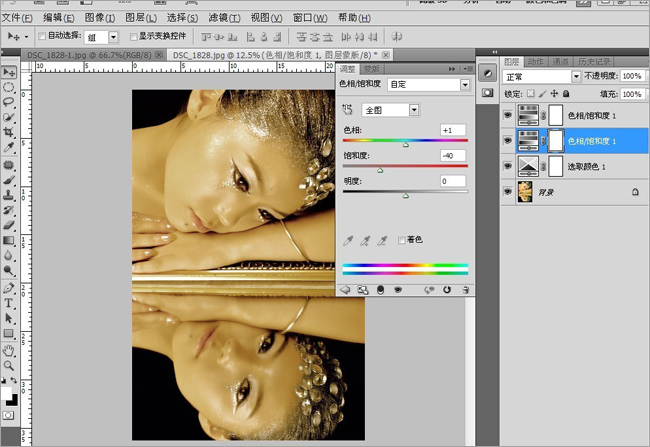Open the tool preset picker arrow
This screenshot has width=650, height=447.
(x=27, y=37)
